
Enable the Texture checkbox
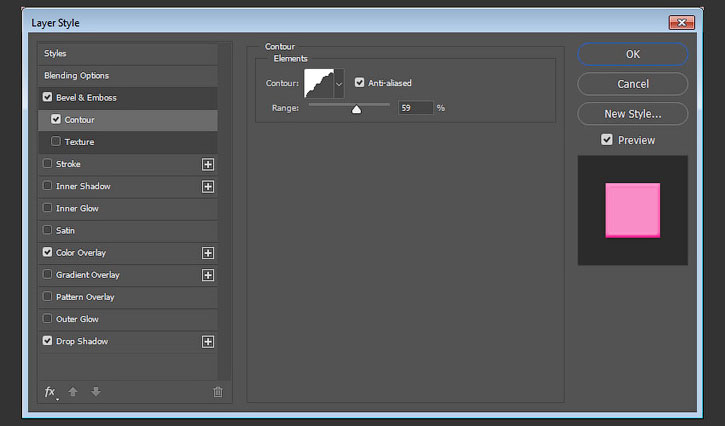tap(56, 142)
